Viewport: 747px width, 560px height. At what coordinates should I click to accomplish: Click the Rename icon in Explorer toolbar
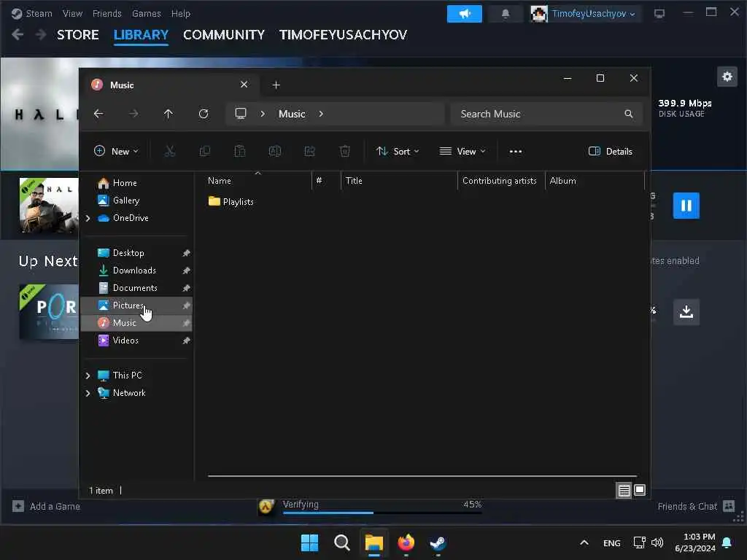coord(275,152)
